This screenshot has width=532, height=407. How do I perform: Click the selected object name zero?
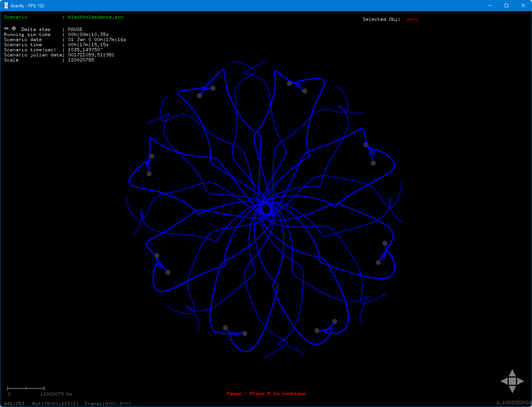(x=412, y=19)
